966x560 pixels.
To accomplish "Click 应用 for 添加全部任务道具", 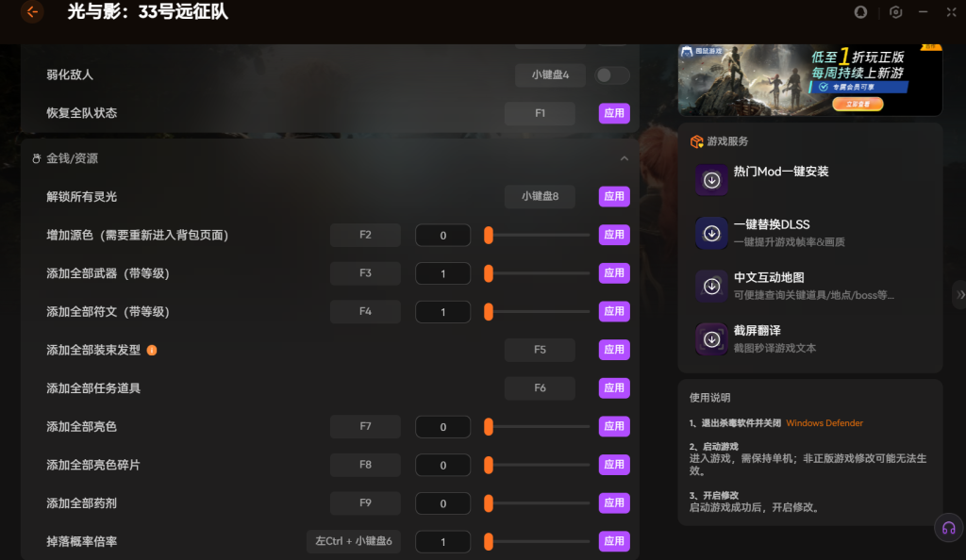I will click(x=614, y=388).
